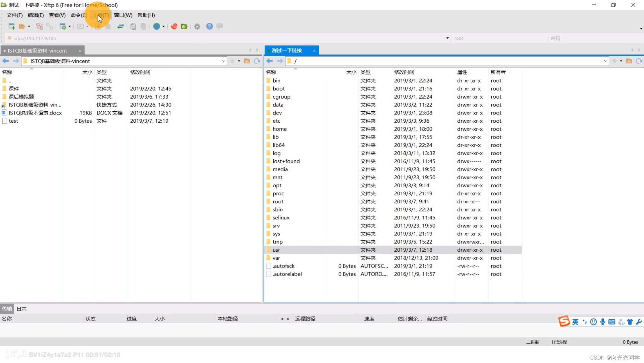
Task: Expand the remote path dropdown
Action: [605, 61]
